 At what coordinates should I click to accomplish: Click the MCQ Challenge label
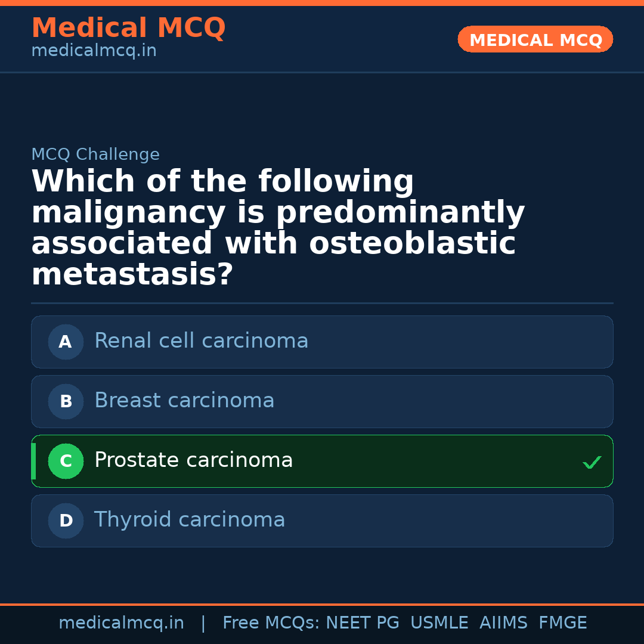(95, 155)
